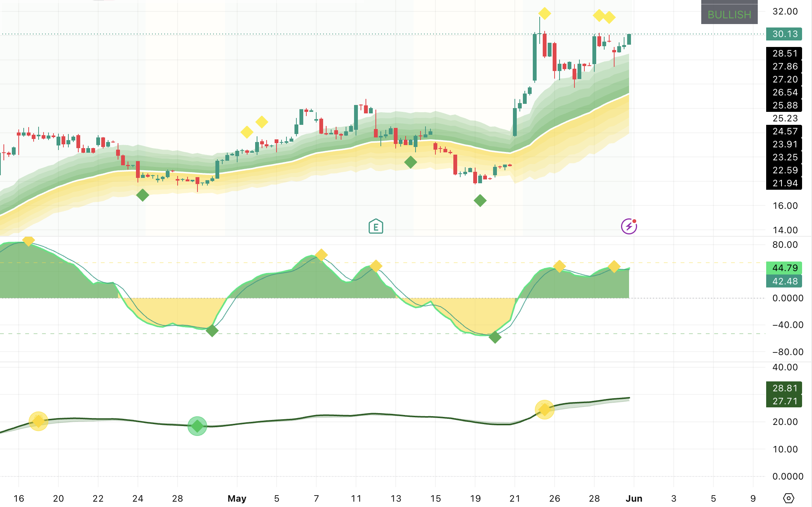Select the oscillator value 42.48 label
This screenshot has width=812, height=507.
coord(784,281)
